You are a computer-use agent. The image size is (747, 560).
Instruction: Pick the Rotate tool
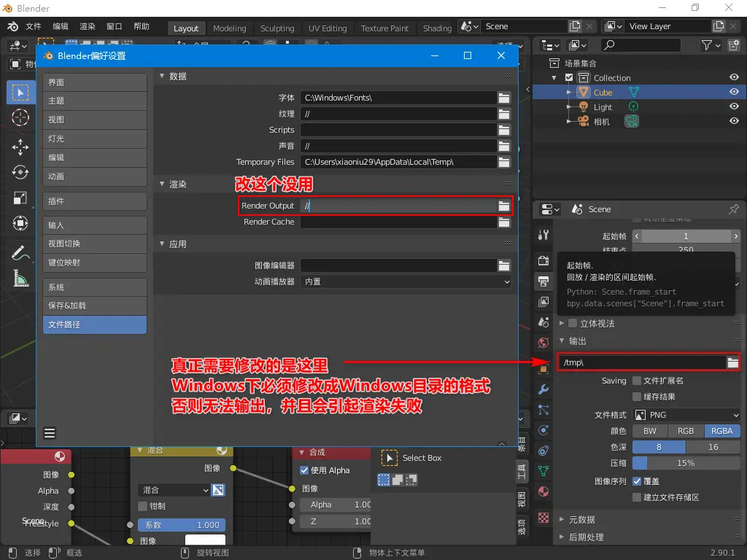tap(20, 172)
